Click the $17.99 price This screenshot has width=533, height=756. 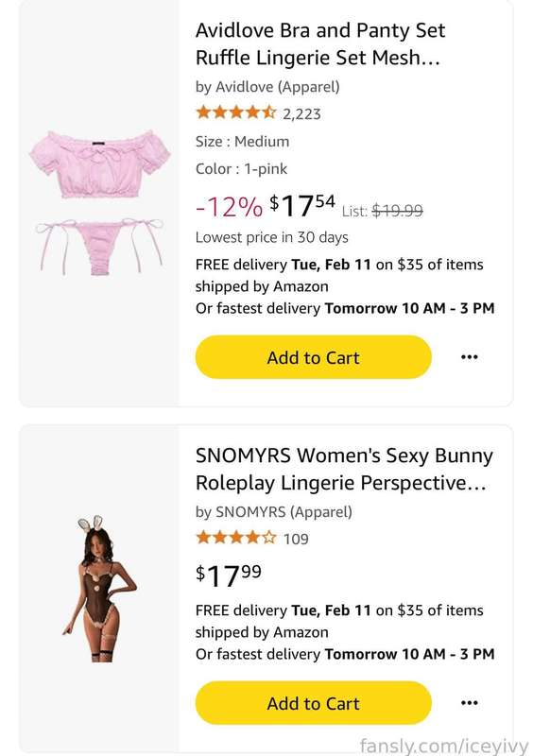[228, 576]
